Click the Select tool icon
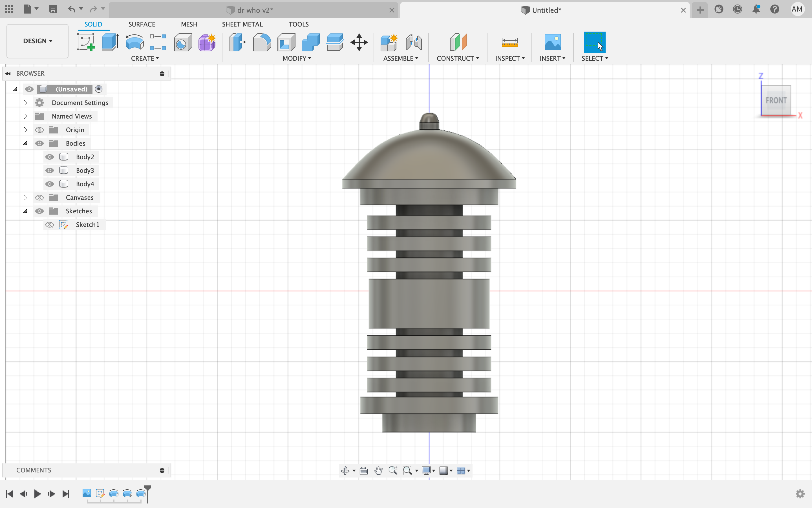This screenshot has width=812, height=508. click(595, 42)
